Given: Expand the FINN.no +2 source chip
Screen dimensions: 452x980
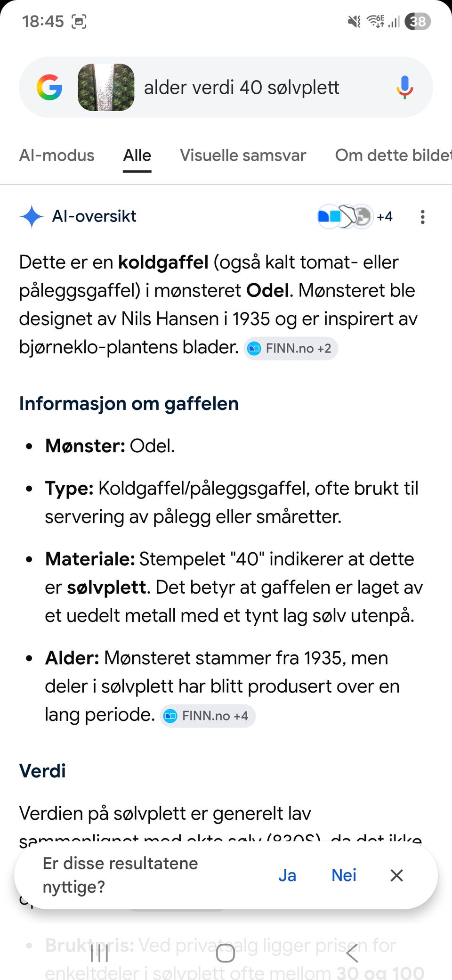Looking at the screenshot, I should [x=291, y=349].
